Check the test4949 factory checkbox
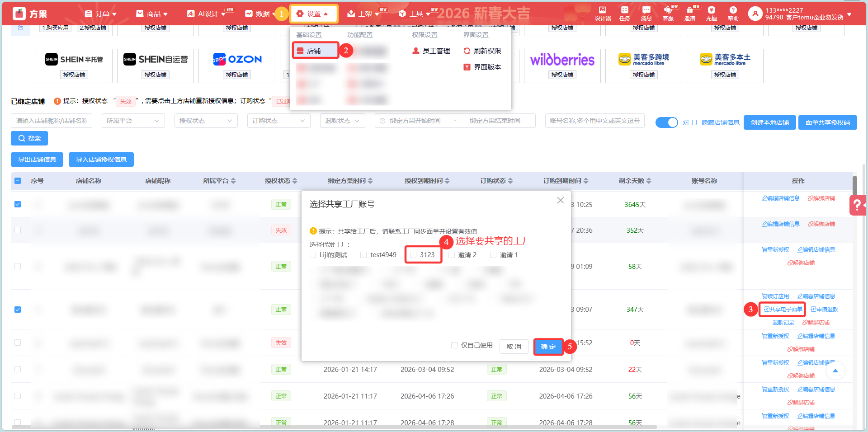The image size is (868, 432). pos(363,255)
